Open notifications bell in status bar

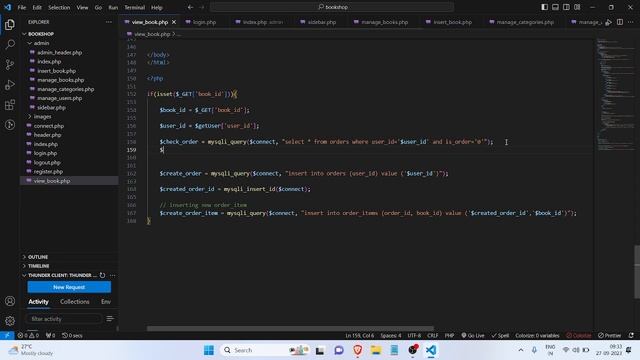click(631, 335)
